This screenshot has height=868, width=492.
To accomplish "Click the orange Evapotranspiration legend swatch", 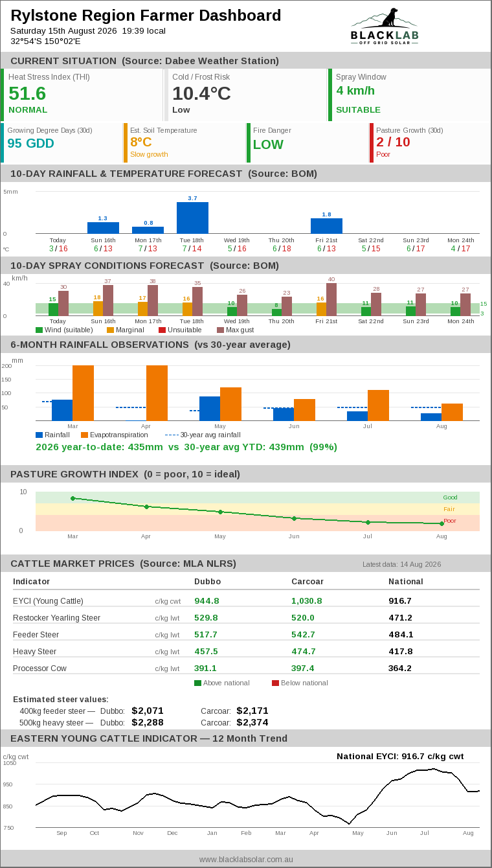I will coord(84,435).
